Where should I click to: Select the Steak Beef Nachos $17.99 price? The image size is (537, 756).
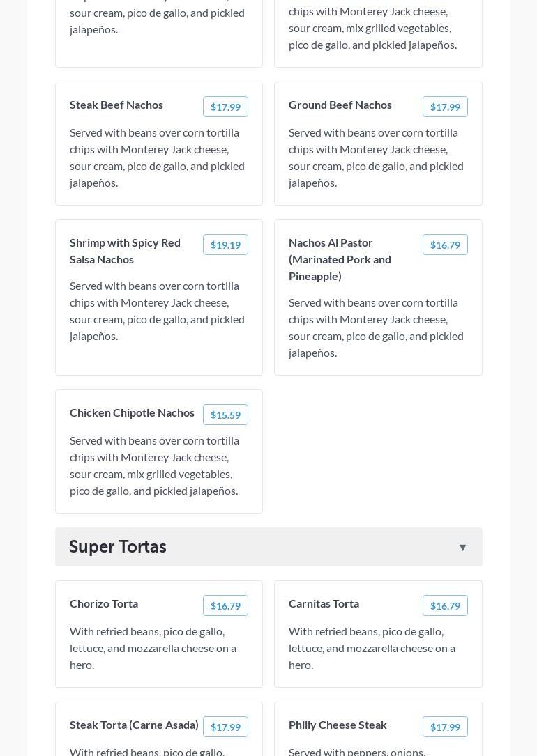pyautogui.click(x=225, y=107)
